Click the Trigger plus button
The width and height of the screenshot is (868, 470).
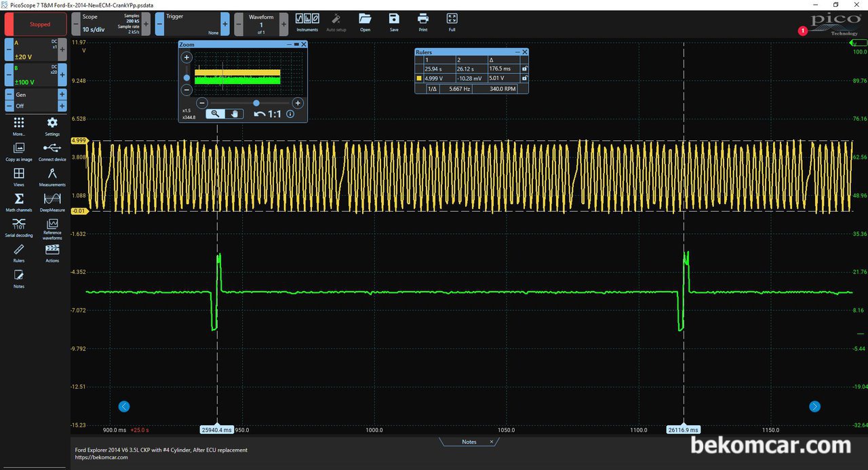click(x=224, y=24)
